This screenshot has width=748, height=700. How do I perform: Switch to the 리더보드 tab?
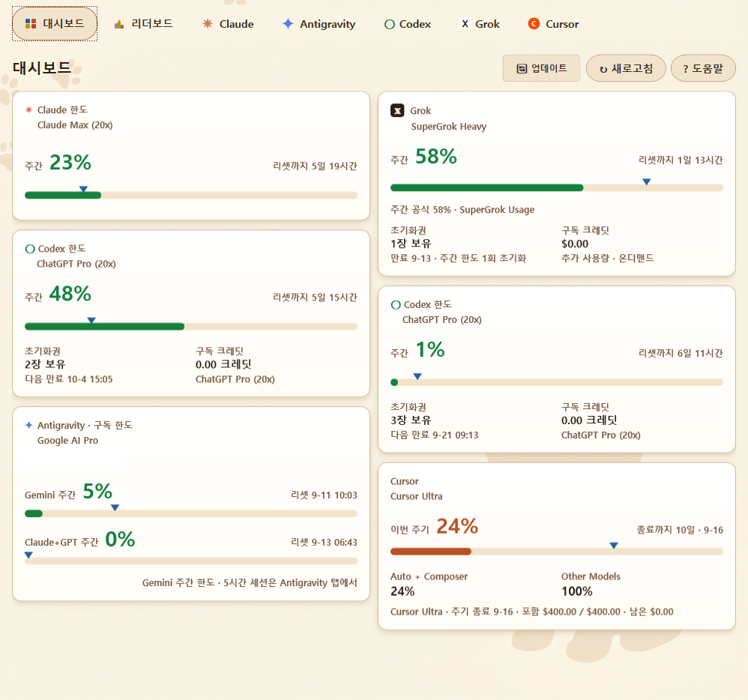(143, 24)
